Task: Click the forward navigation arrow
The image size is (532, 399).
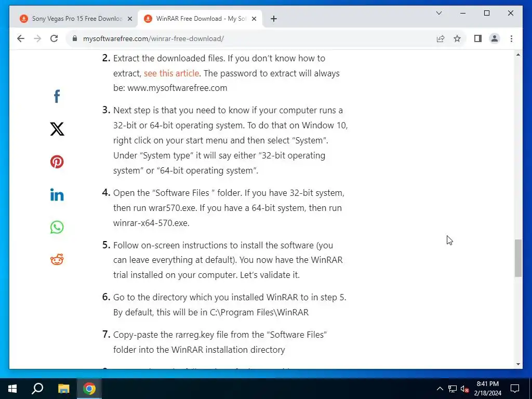Action: (x=37, y=38)
